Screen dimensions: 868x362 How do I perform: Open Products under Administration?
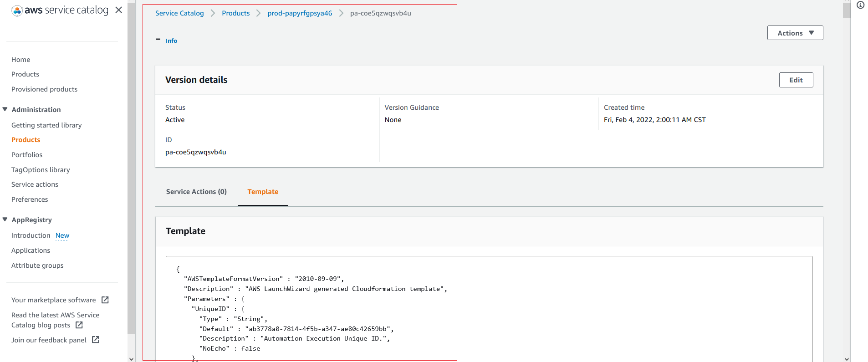pyautogui.click(x=26, y=140)
